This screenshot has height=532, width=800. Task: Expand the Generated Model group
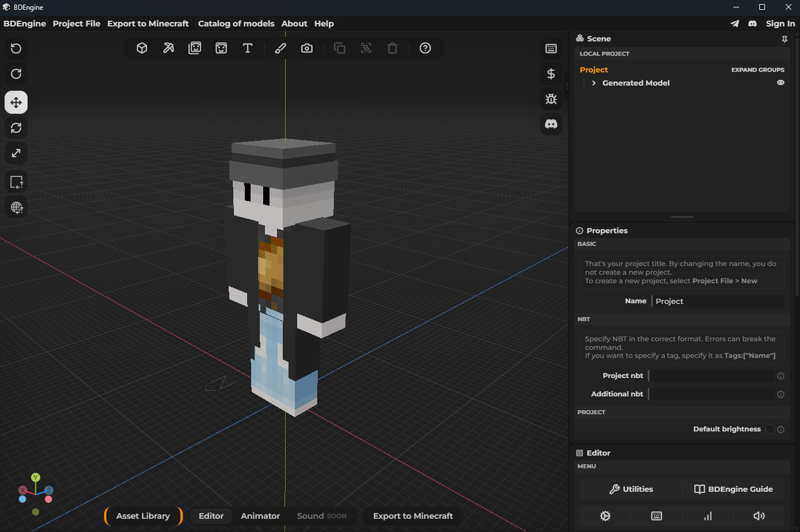pyautogui.click(x=594, y=83)
